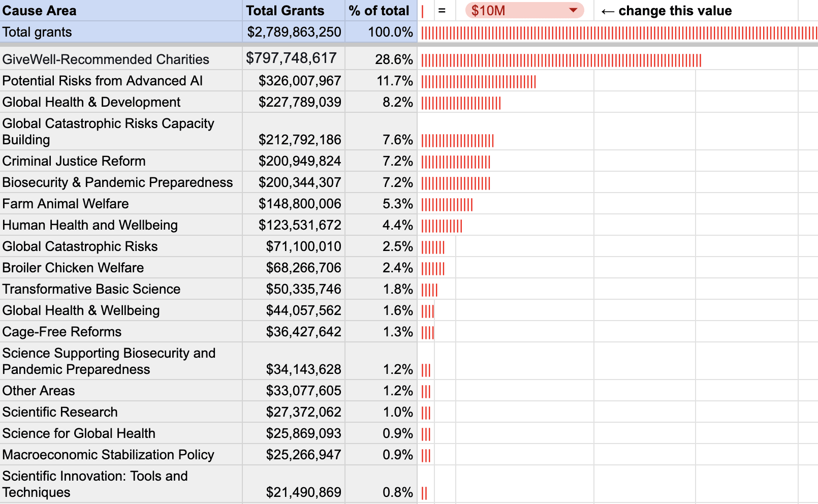The width and height of the screenshot is (818, 504).
Task: Select the $25,266,947 cell
Action: [294, 455]
